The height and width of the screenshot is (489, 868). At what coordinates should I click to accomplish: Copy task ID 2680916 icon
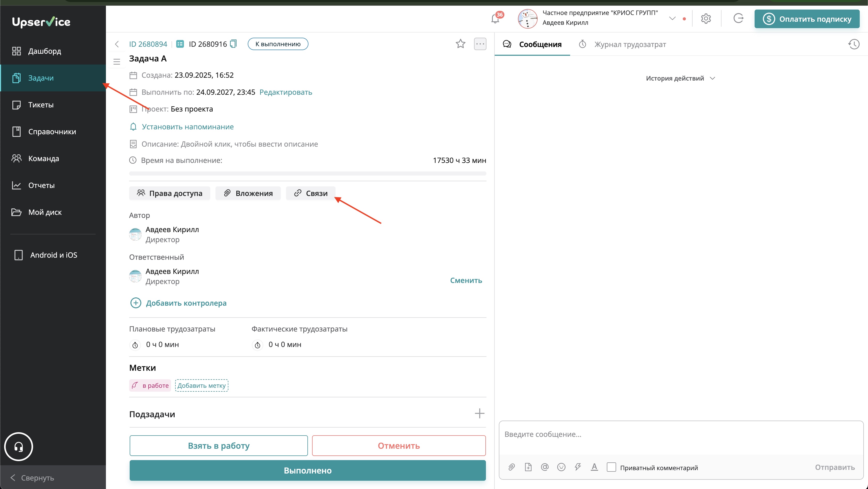pyautogui.click(x=233, y=44)
